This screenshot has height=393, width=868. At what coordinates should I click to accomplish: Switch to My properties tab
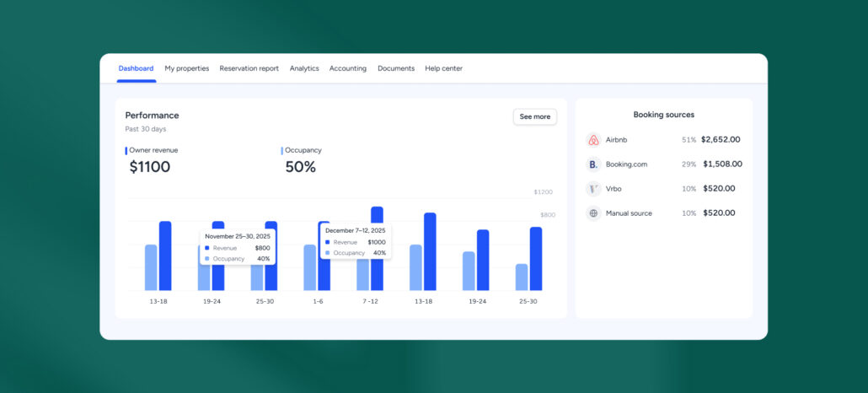coord(186,68)
